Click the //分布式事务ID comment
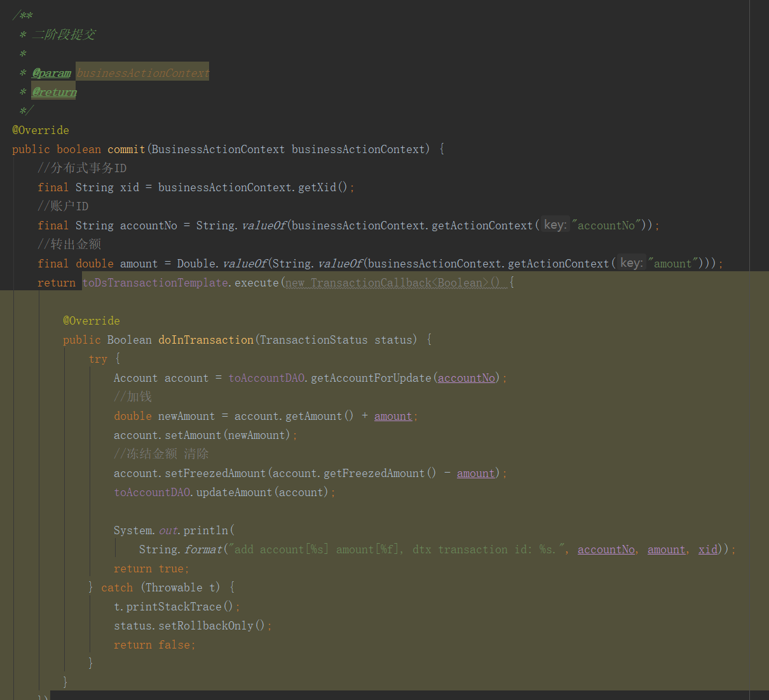The image size is (769, 700). pyautogui.click(x=82, y=168)
